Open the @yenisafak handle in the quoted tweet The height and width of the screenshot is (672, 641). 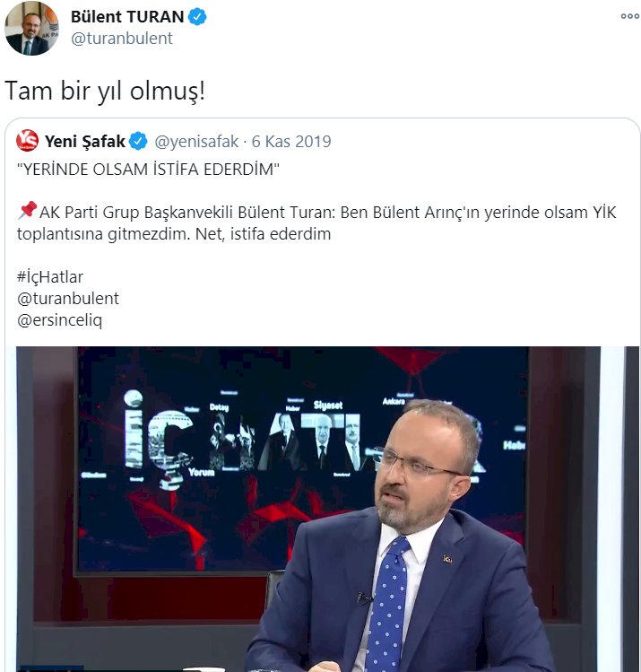[196, 141]
